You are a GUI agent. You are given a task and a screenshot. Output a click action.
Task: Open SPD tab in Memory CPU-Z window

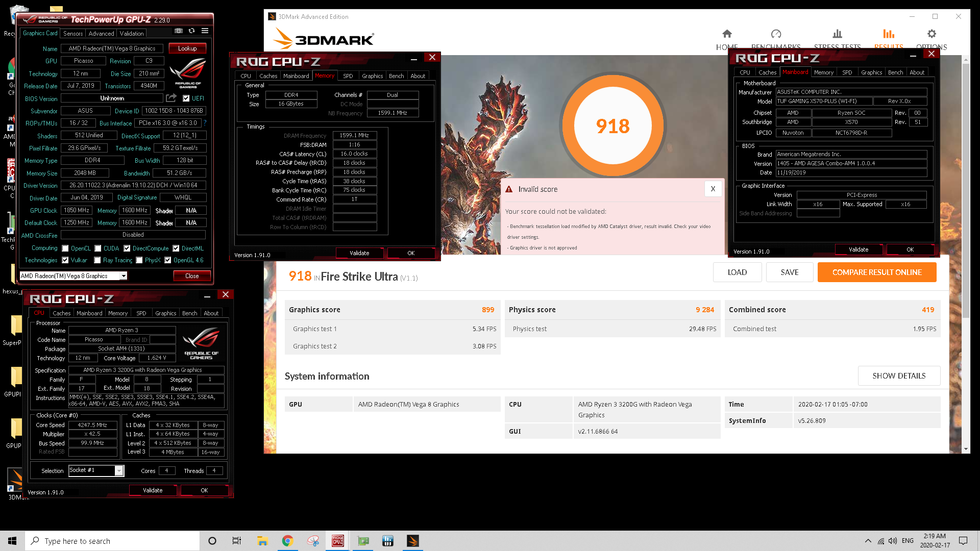(348, 76)
